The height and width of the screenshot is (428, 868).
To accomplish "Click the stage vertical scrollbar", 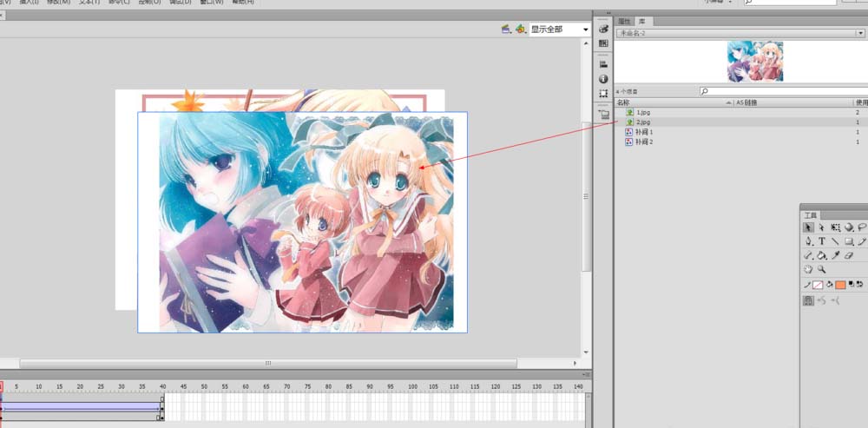I will [x=586, y=196].
